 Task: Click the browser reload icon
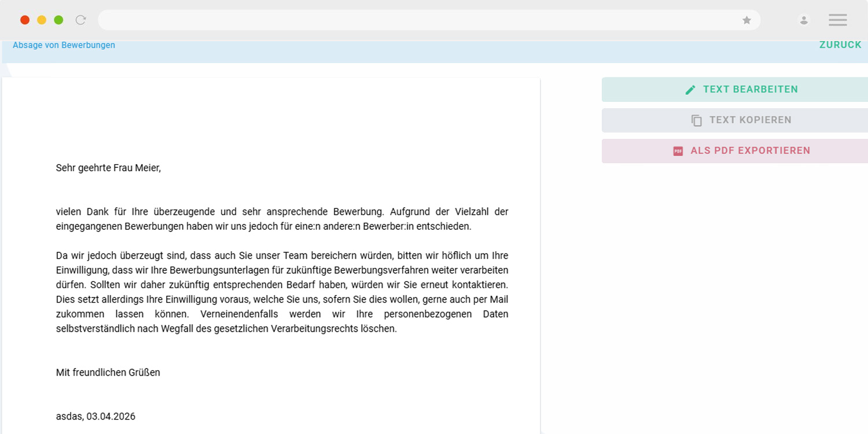click(x=81, y=20)
